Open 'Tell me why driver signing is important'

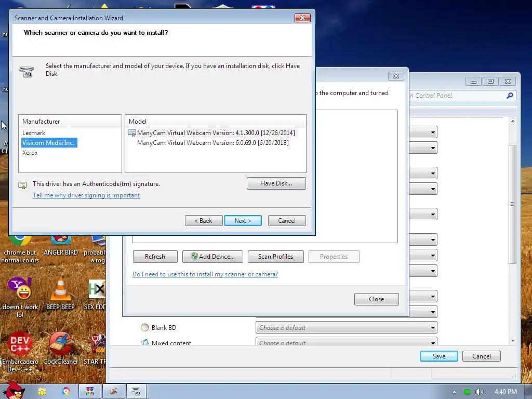[86, 195]
